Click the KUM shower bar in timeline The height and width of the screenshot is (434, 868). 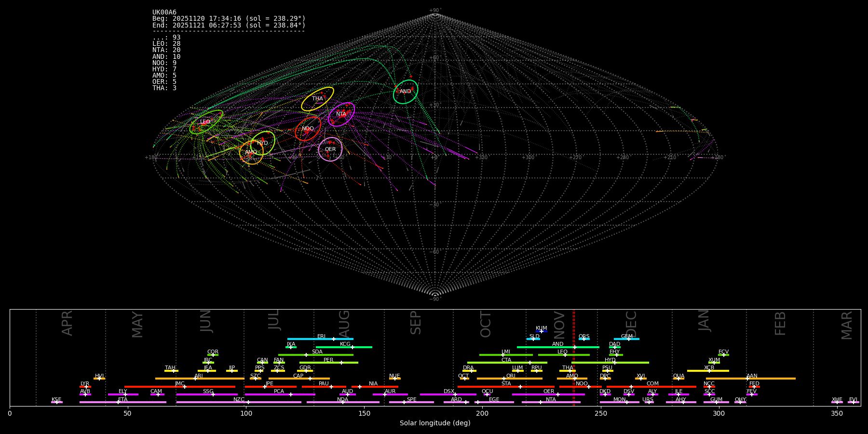point(542,331)
